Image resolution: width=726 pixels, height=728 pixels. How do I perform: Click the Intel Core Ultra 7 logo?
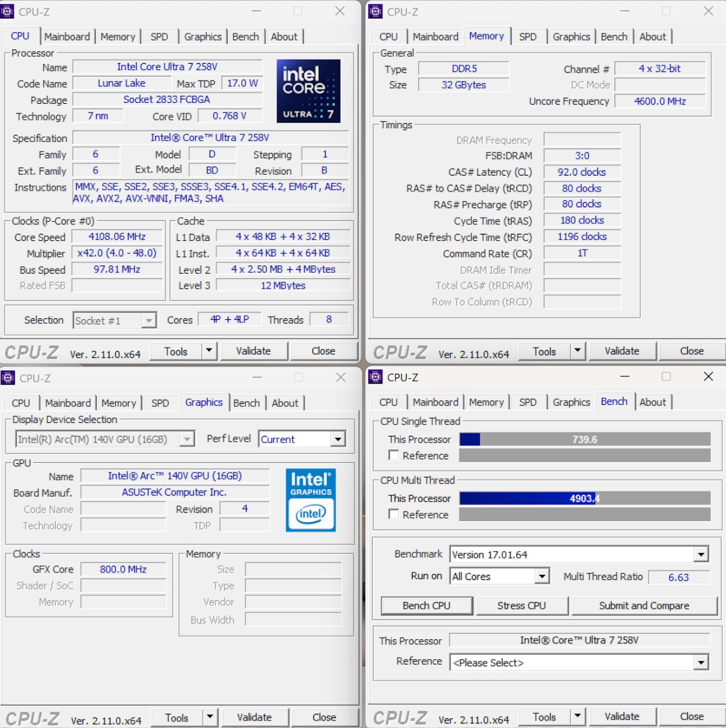coord(308,91)
